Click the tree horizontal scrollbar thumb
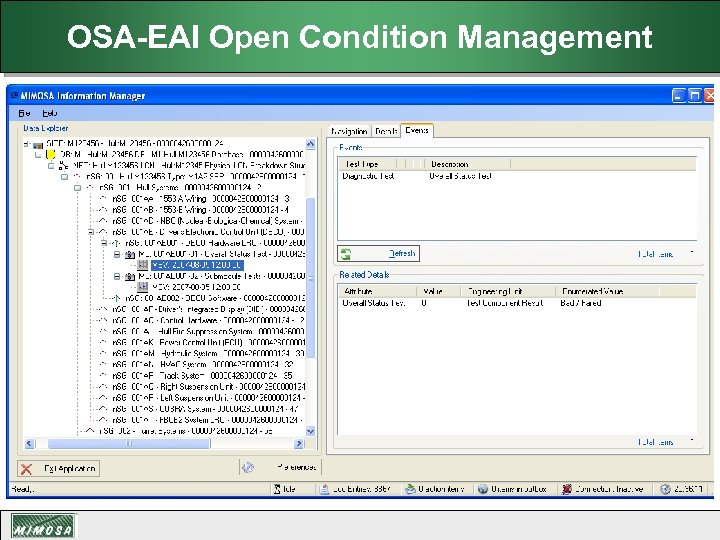The image size is (720, 540). pos(129,444)
